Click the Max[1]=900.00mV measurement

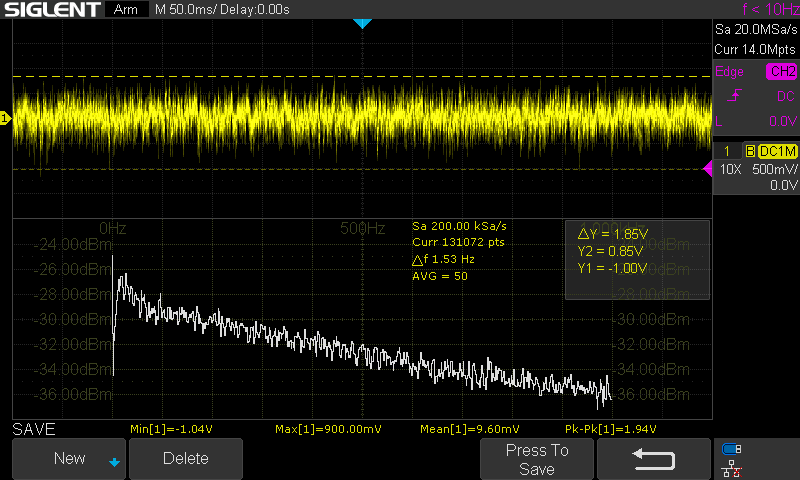(328, 429)
